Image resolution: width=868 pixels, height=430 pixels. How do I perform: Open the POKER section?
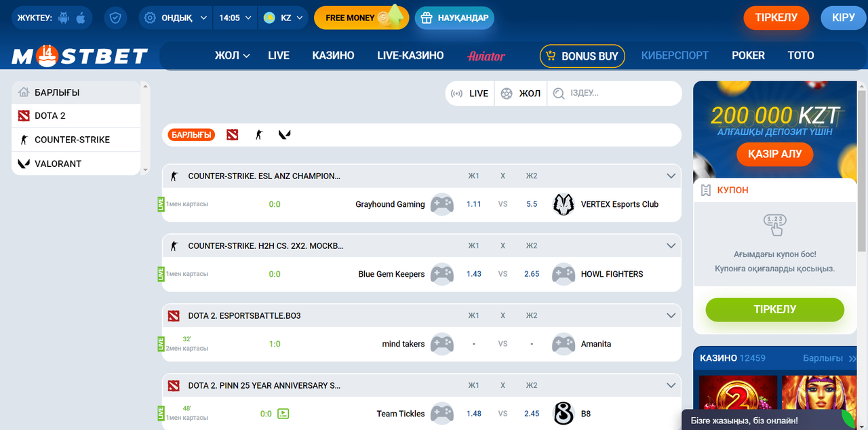click(748, 56)
